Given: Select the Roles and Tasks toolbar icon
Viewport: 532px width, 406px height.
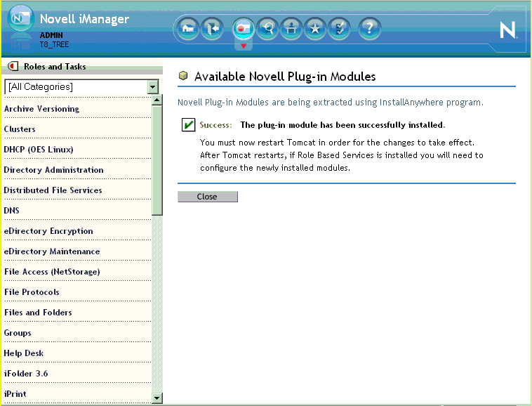Looking at the screenshot, I should (x=244, y=29).
